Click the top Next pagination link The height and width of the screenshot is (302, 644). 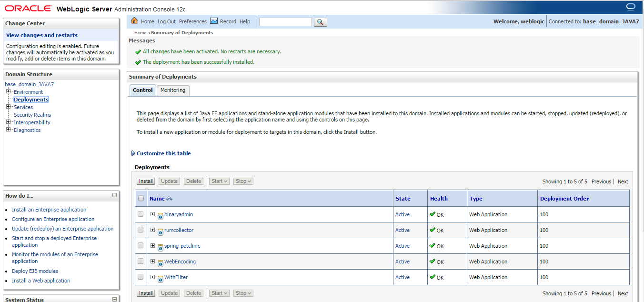tap(623, 181)
